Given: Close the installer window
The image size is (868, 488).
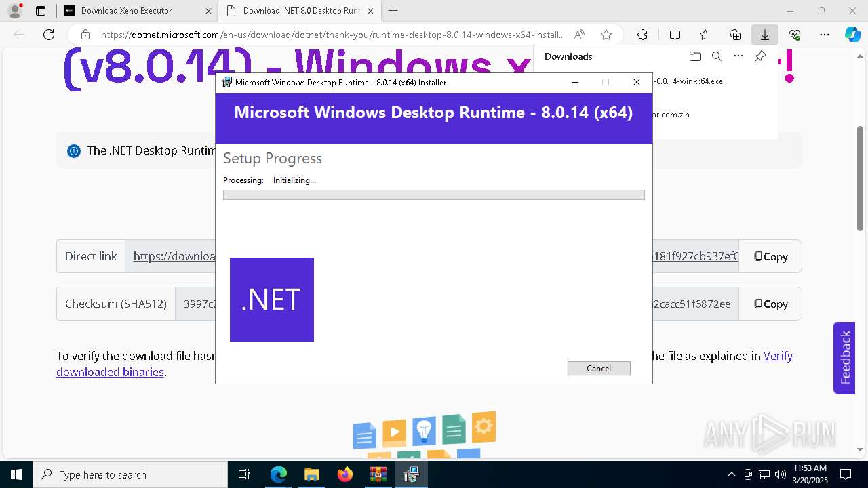Looking at the screenshot, I should coord(636,82).
